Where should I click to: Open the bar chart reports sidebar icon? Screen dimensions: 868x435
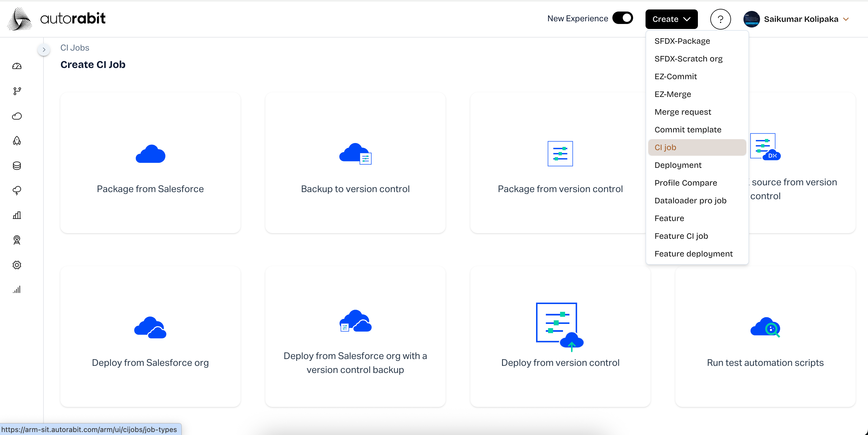pyautogui.click(x=17, y=215)
